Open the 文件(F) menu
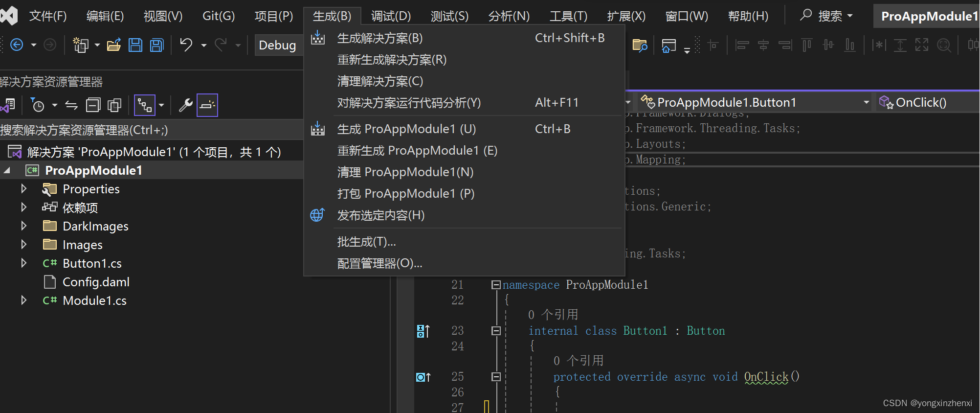 click(48, 16)
